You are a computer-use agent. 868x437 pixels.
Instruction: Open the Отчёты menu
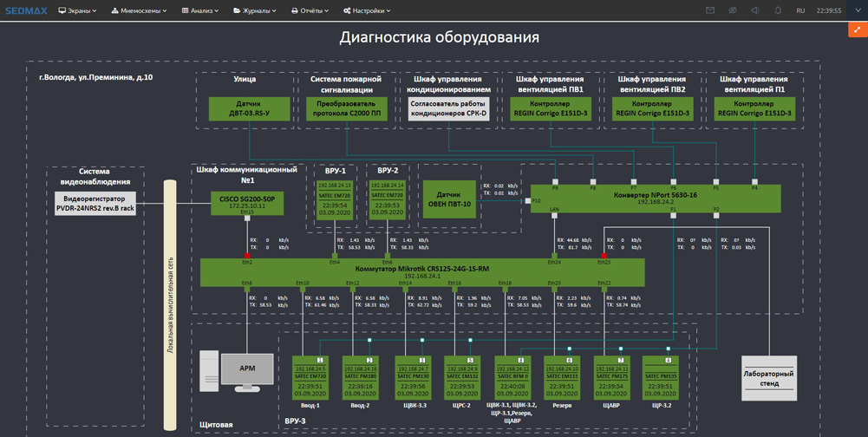click(x=310, y=10)
